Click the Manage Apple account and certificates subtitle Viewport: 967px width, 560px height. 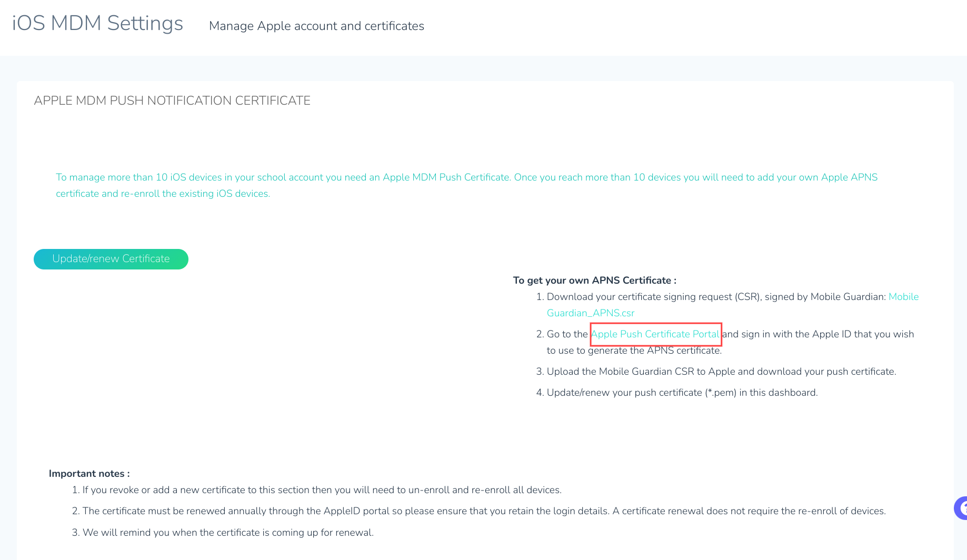coord(316,26)
